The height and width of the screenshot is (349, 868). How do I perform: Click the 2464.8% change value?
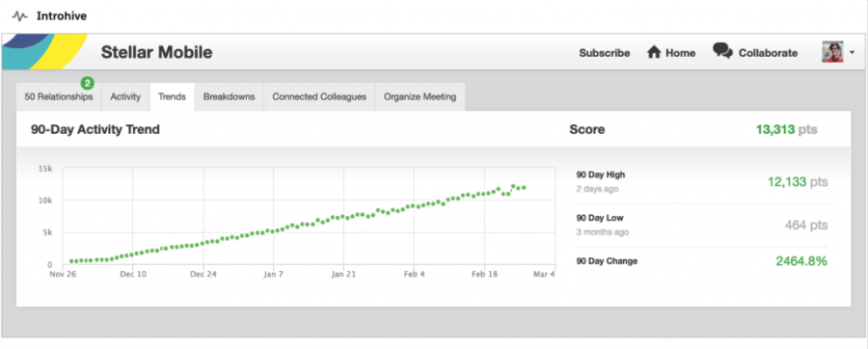[801, 261]
